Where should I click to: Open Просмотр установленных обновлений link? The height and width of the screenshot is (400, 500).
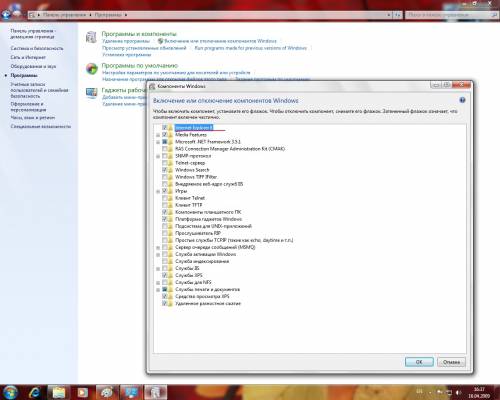(x=144, y=48)
